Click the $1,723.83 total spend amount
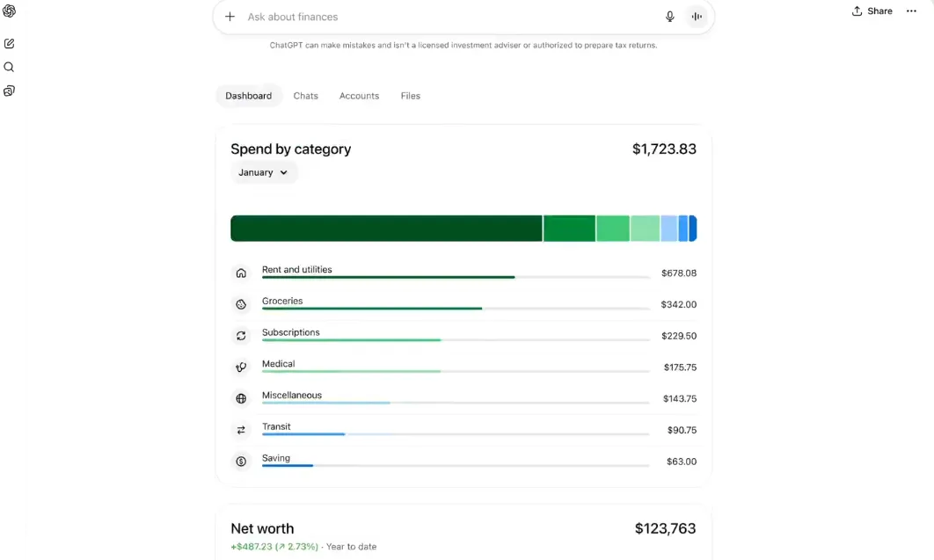Image resolution: width=934 pixels, height=560 pixels. [664, 149]
